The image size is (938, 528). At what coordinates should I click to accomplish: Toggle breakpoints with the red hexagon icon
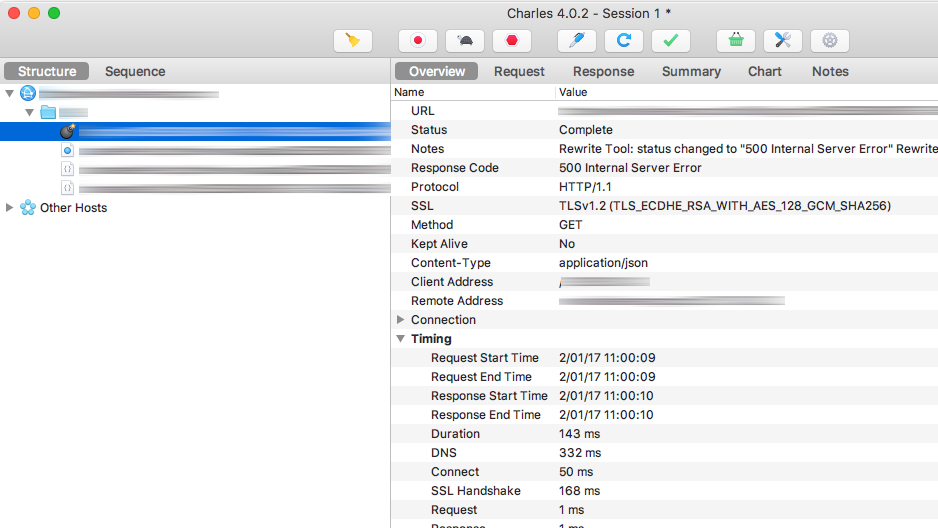[512, 41]
